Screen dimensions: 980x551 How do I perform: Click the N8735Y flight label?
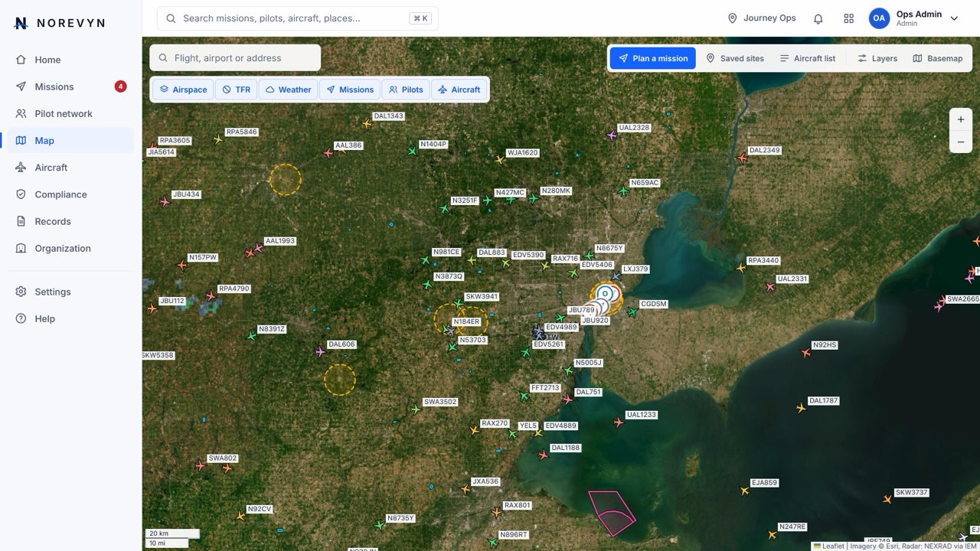coord(401,518)
